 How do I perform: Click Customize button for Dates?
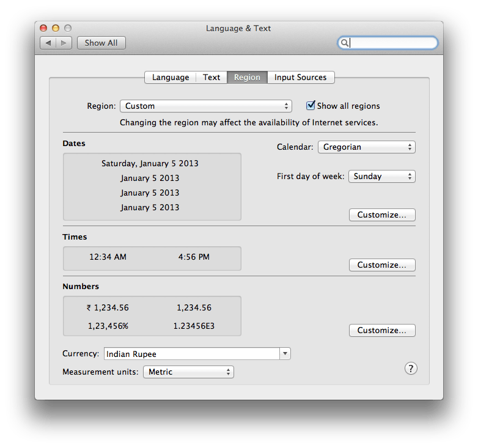(x=382, y=215)
